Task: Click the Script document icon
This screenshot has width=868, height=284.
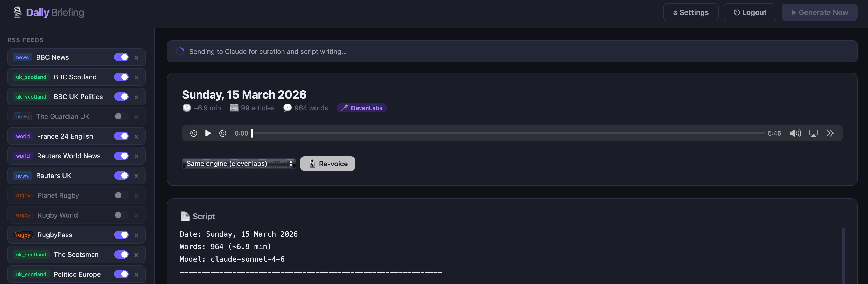Action: click(x=185, y=216)
